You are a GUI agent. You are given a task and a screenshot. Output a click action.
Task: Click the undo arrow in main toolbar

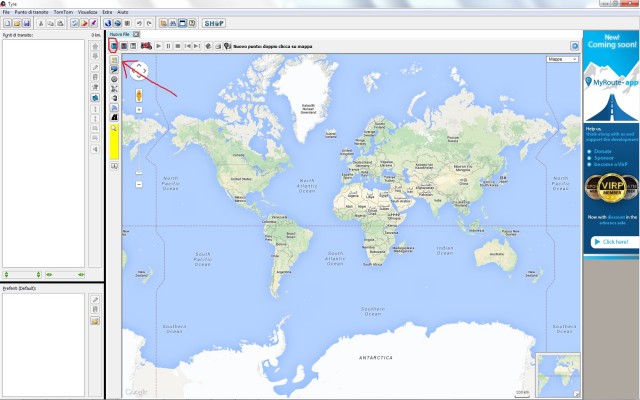pyautogui.click(x=138, y=22)
